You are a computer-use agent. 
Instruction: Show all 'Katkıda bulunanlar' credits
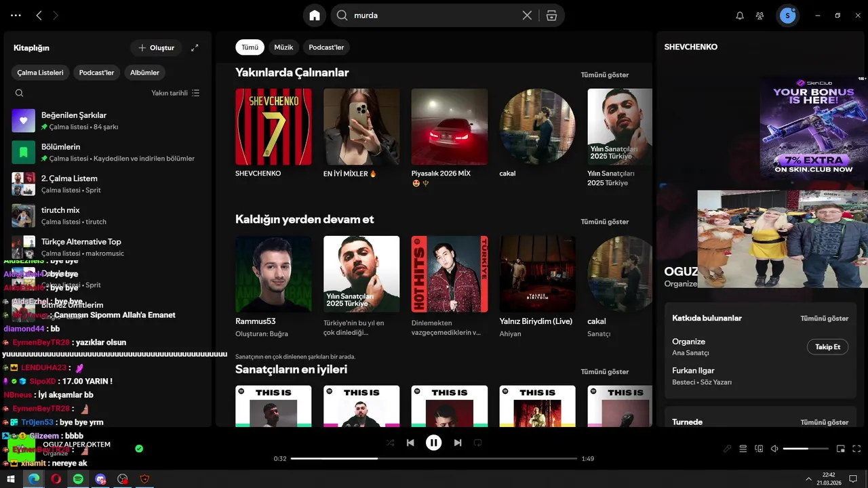click(824, 318)
